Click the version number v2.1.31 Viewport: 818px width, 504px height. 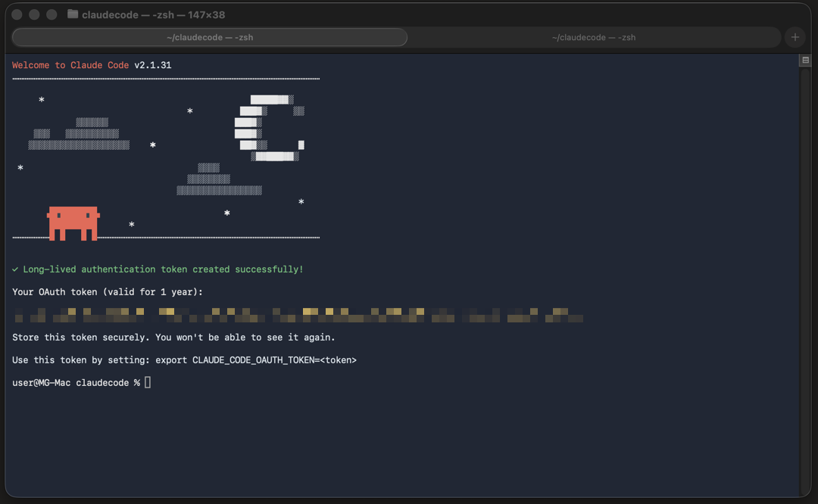coord(153,65)
